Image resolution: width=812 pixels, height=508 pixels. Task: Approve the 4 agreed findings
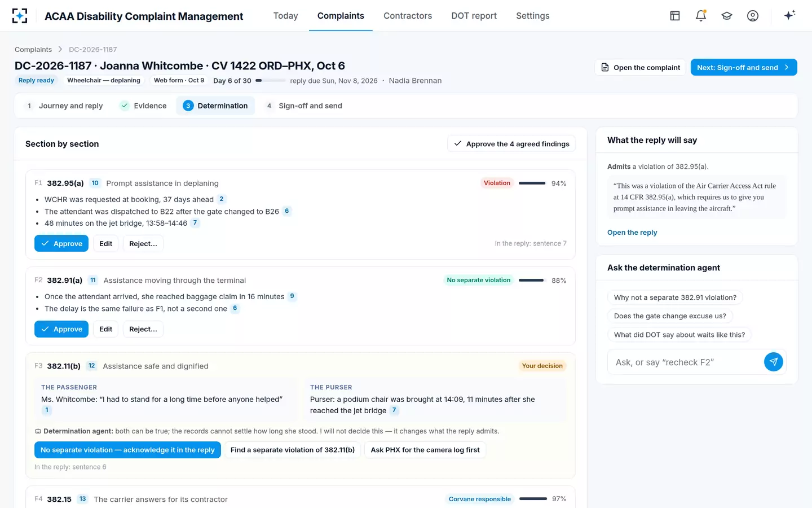511,143
